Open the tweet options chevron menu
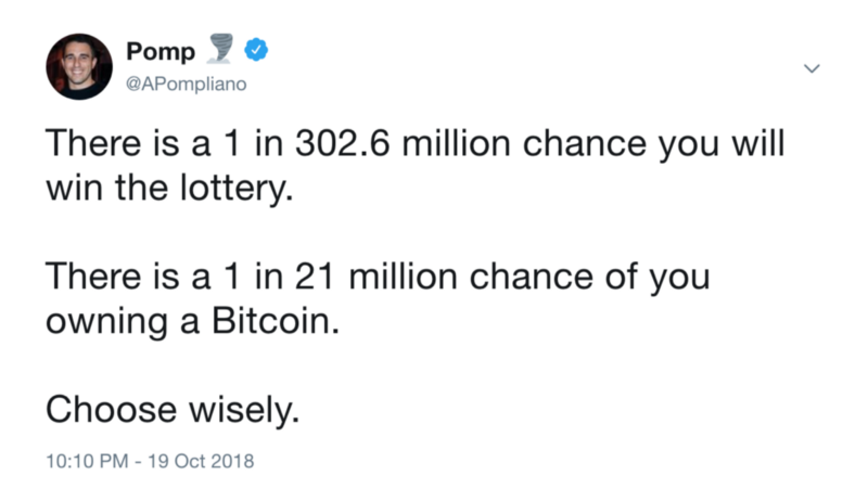The image size is (868, 488). [x=812, y=68]
